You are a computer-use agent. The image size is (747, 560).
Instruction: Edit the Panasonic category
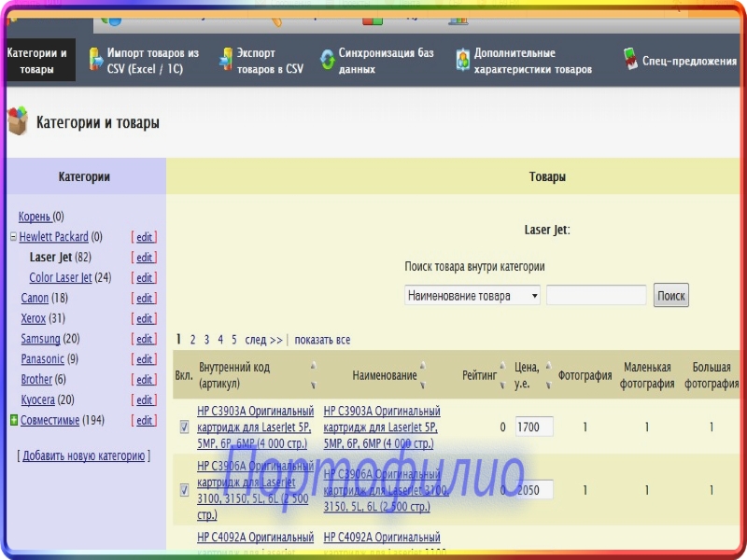coord(145,359)
